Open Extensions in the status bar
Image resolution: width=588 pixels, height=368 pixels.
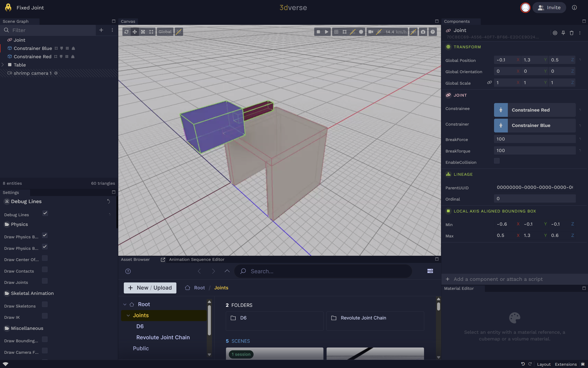(566, 364)
